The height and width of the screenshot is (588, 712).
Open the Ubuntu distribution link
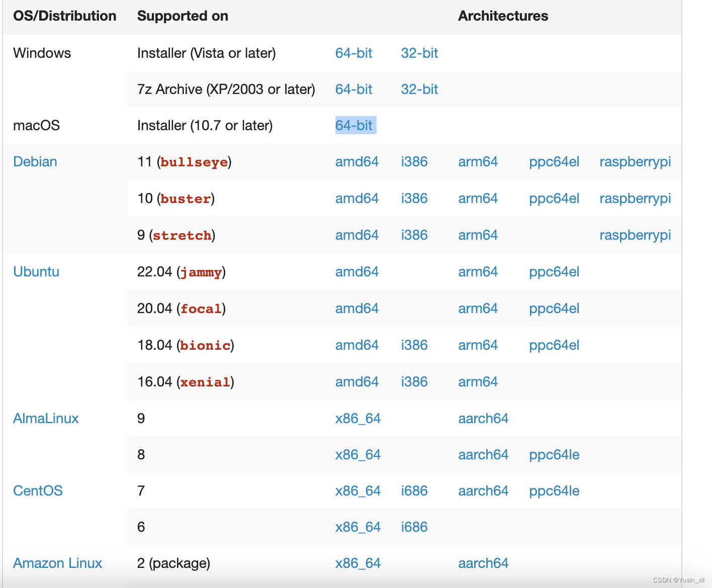click(36, 272)
